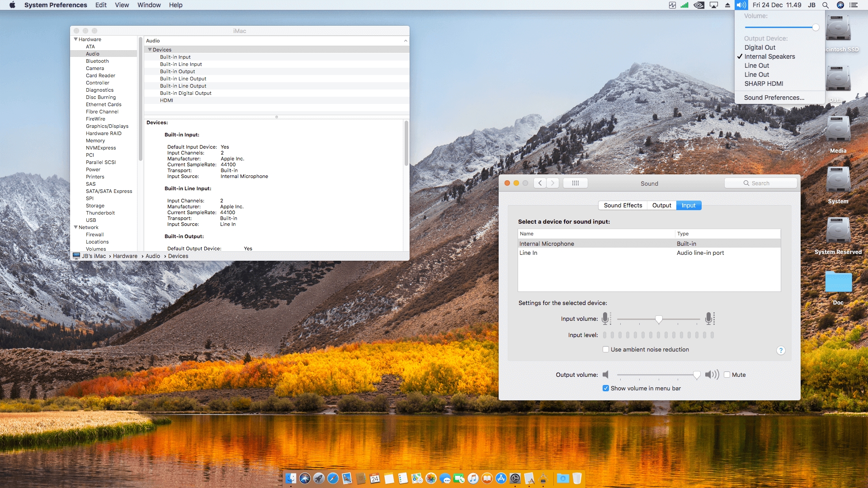Click the help question mark in Sound preferences
This screenshot has width=868, height=488.
tap(781, 350)
